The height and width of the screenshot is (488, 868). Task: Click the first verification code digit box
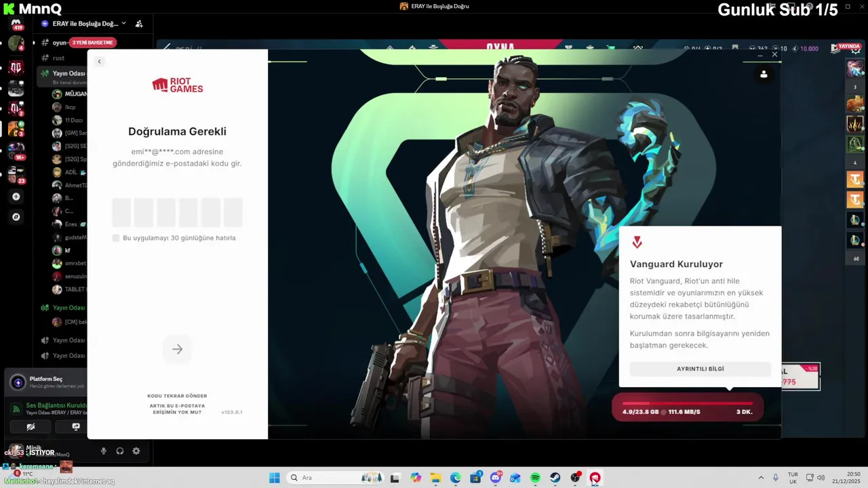121,212
